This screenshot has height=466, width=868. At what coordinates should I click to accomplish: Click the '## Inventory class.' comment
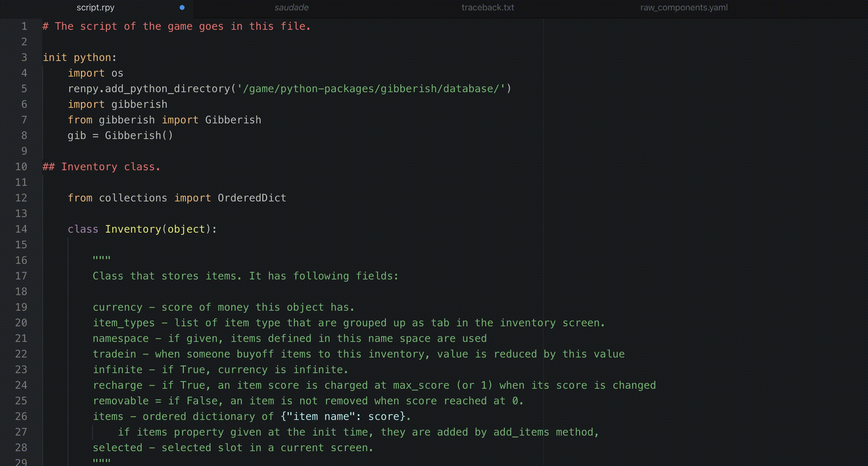click(101, 167)
